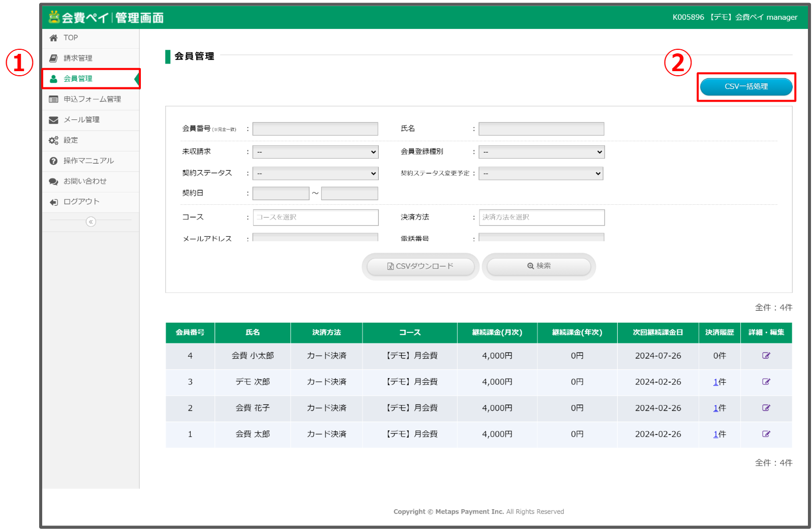
Task: Collapse the sidebar with the double-chevron icon
Action: [91, 222]
